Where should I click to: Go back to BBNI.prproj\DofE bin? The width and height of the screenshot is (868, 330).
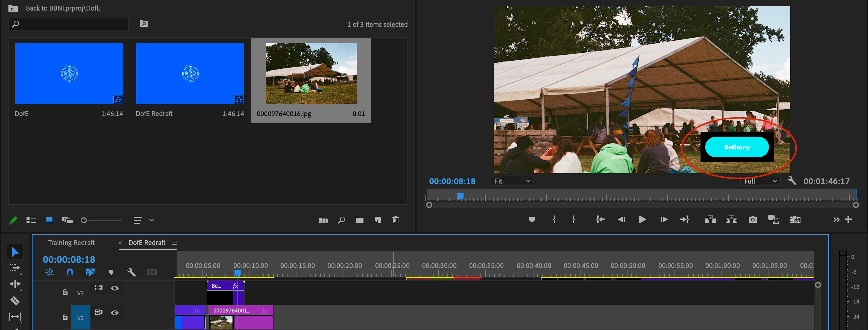14,8
